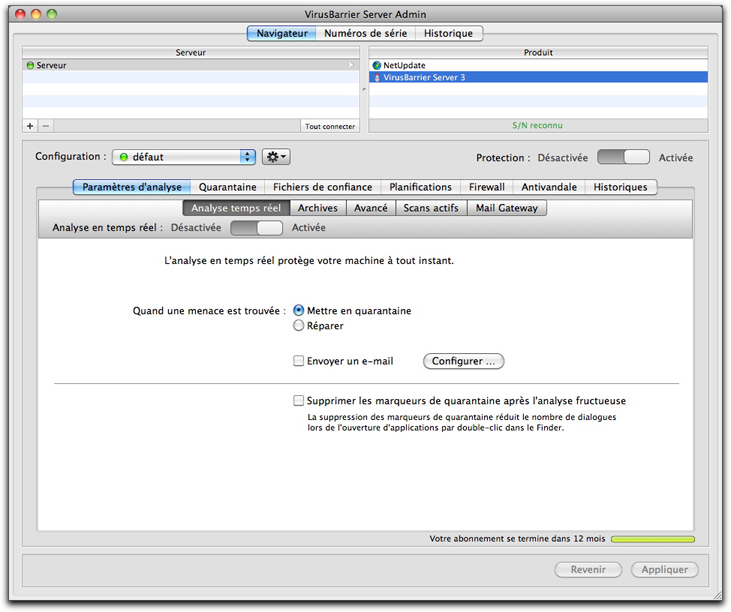Remove server with the minus button
The width and height of the screenshot is (731, 612).
(46, 126)
